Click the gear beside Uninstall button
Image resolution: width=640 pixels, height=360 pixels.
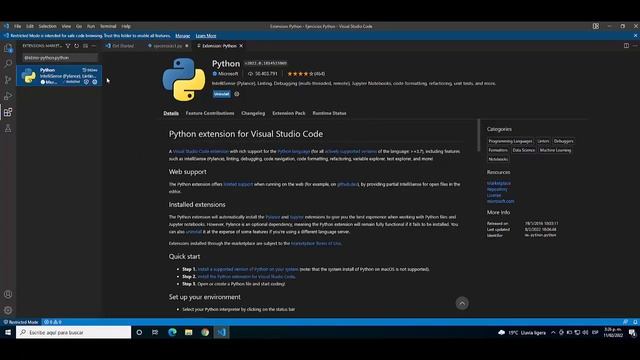coord(237,94)
